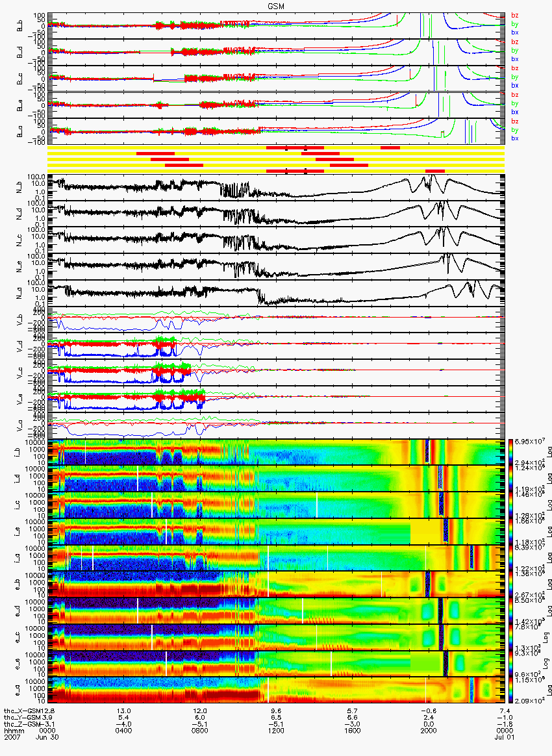This screenshot has width=552, height=756.
Task: Click the i_a ion spectrogram label
Action: (18, 559)
